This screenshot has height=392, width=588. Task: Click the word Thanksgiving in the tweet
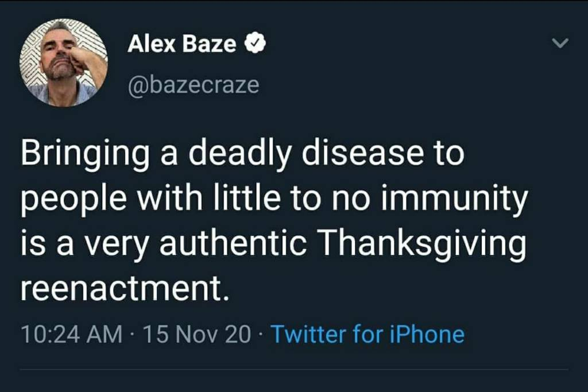pos(422,244)
